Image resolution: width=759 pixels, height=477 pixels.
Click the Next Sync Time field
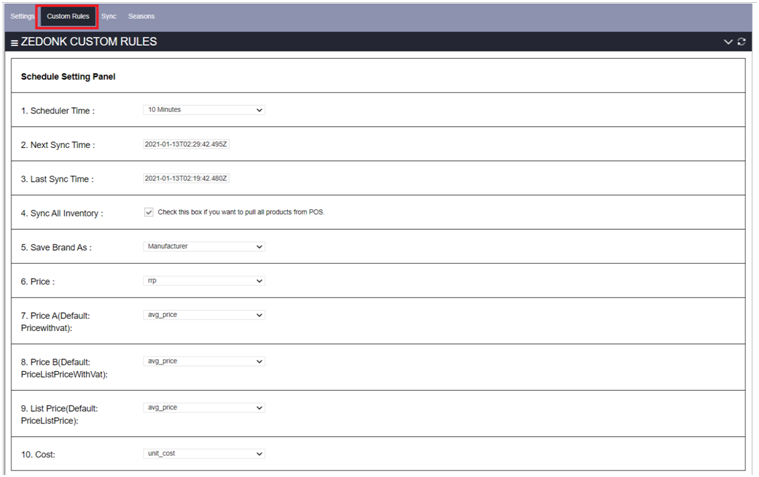pos(186,144)
